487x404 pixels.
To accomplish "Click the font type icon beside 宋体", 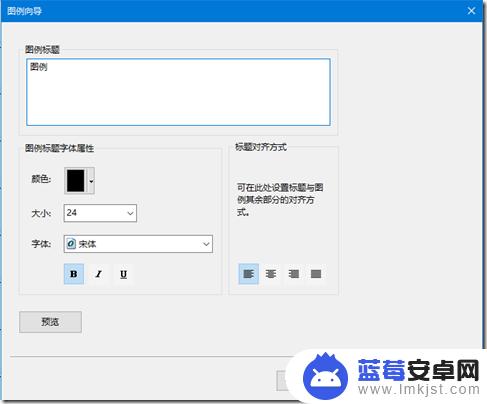I will 71,244.
